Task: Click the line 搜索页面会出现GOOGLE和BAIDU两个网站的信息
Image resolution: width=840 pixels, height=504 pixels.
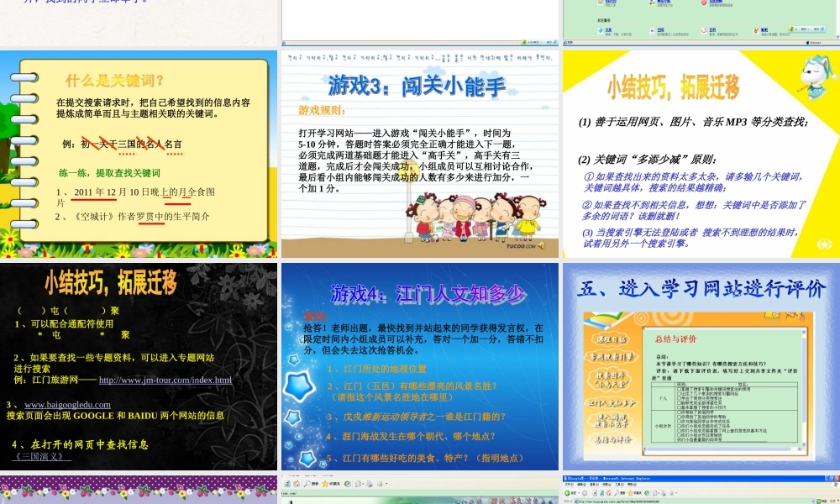Action: coord(115,416)
